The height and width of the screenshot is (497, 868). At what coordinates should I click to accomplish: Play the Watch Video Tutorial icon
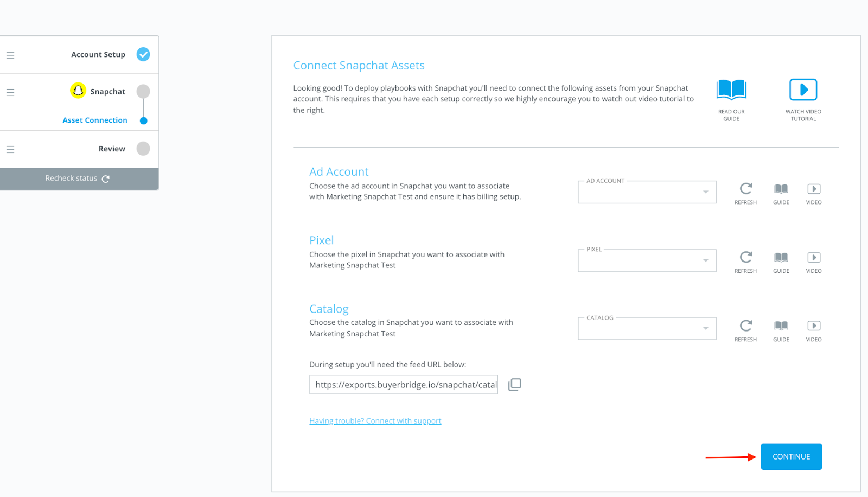pos(803,90)
